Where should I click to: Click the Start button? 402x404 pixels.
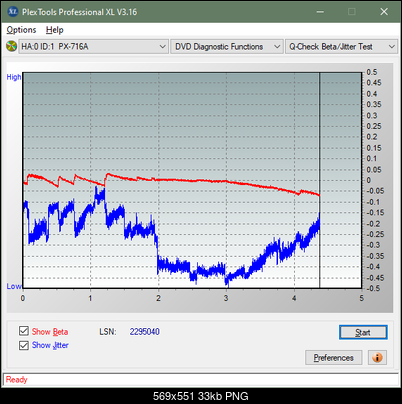click(363, 332)
